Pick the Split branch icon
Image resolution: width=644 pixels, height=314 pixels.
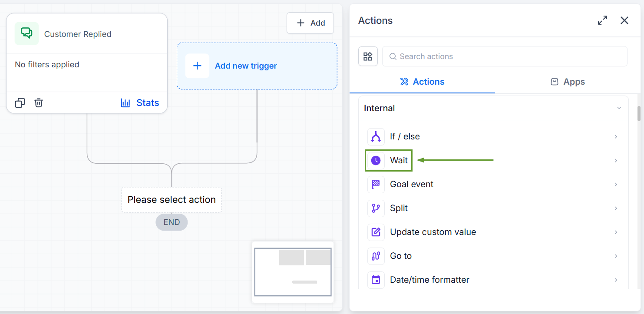point(376,208)
